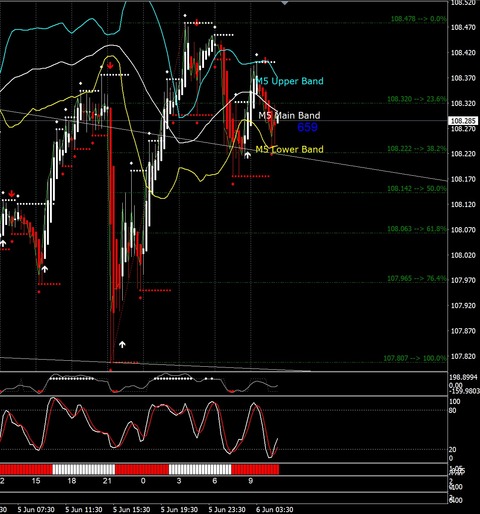Click 107.820 on the price scale

463,356
